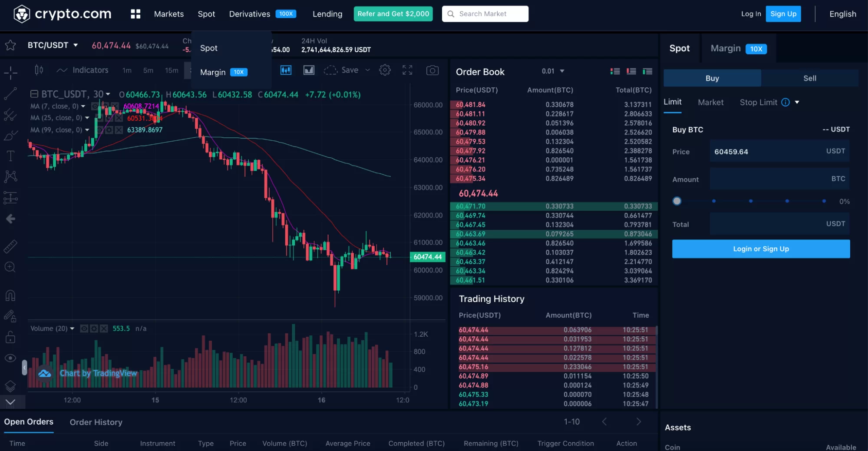This screenshot has height=451, width=868.
Task: Switch to the Order History tab
Action: pos(96,422)
